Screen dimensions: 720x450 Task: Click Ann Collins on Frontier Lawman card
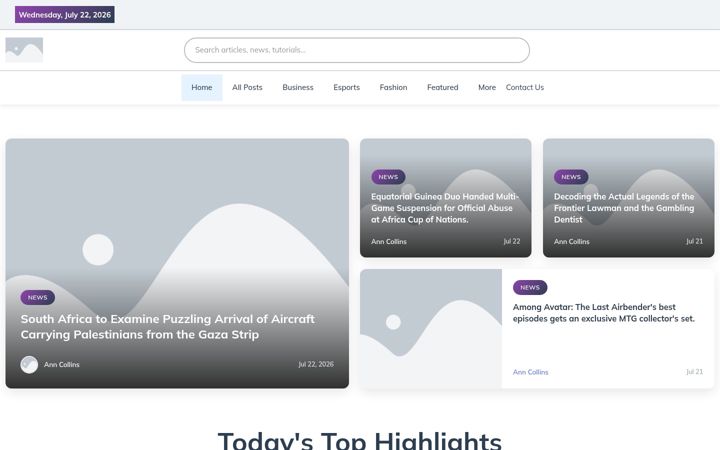point(572,242)
